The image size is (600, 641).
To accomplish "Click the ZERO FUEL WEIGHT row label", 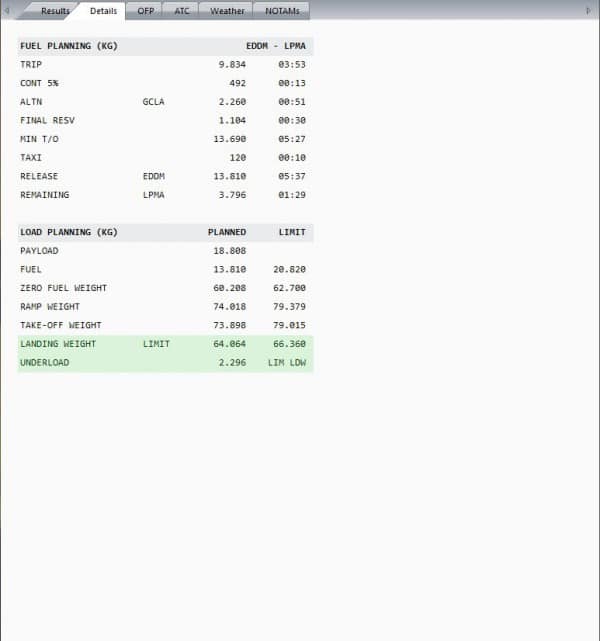I will [63, 288].
